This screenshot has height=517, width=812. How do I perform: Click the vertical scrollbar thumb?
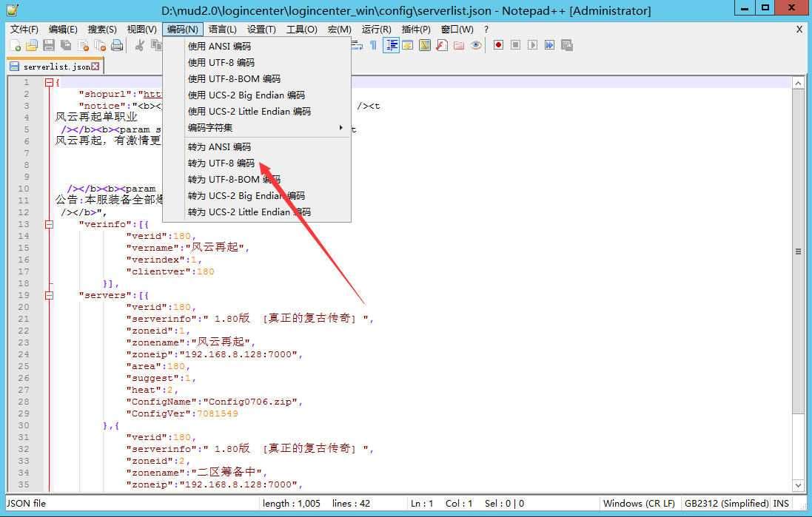[x=798, y=251]
